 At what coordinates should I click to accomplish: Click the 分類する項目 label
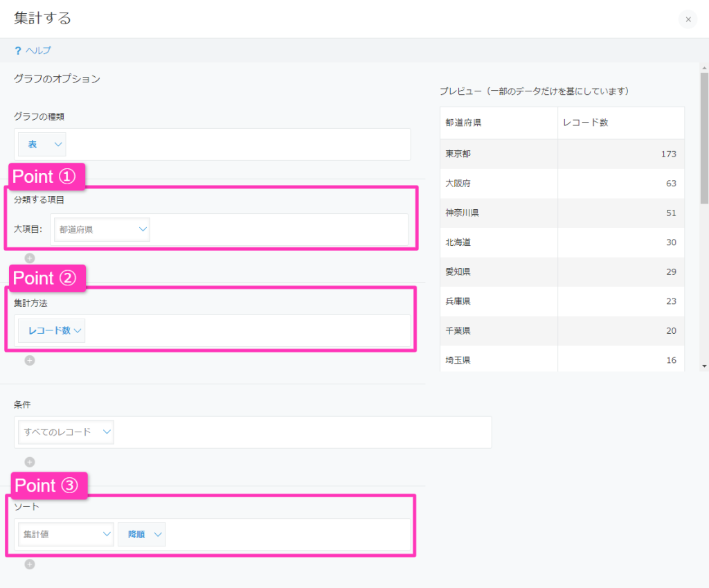tap(39, 199)
